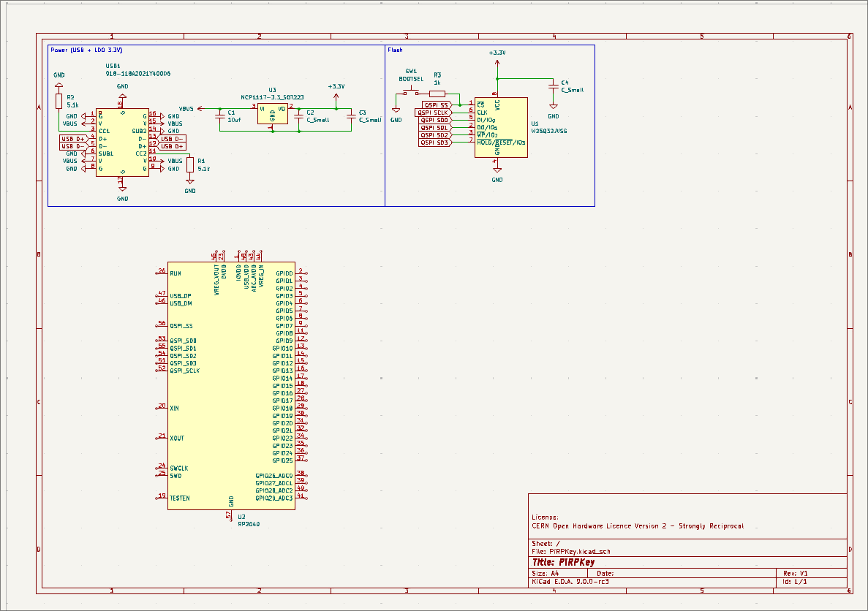Viewport: 868px width, 611px height.
Task: Click the Flash section title text
Action: coord(393,50)
